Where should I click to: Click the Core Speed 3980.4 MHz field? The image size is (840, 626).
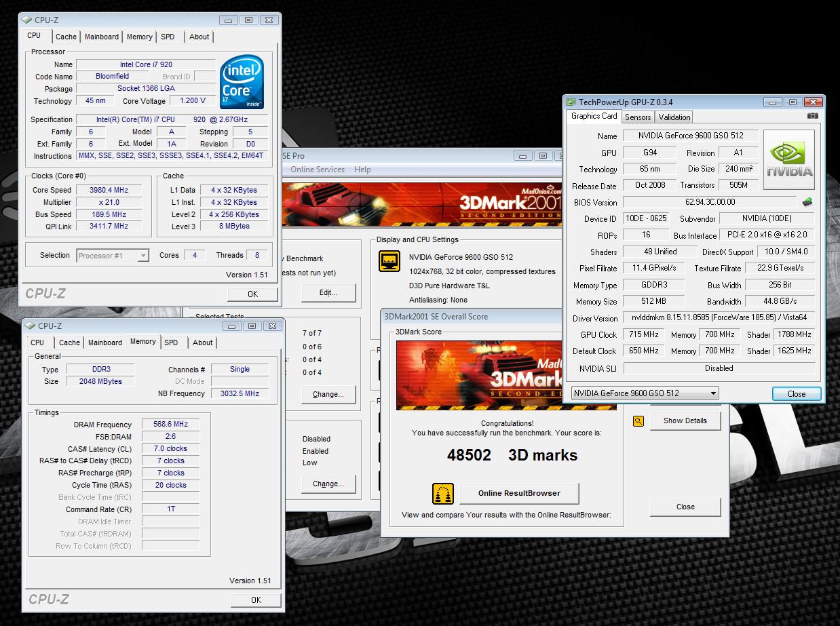pyautogui.click(x=109, y=190)
